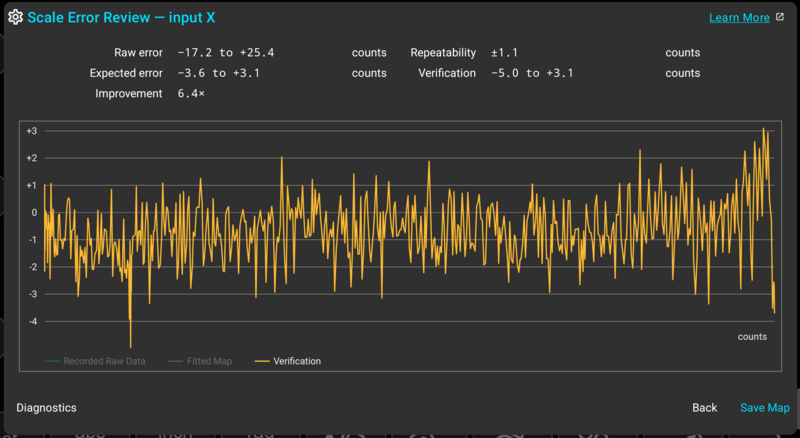This screenshot has width=800, height=438.
Task: Select the Raw error value -17.2 to +25.4
Action: [x=226, y=53]
